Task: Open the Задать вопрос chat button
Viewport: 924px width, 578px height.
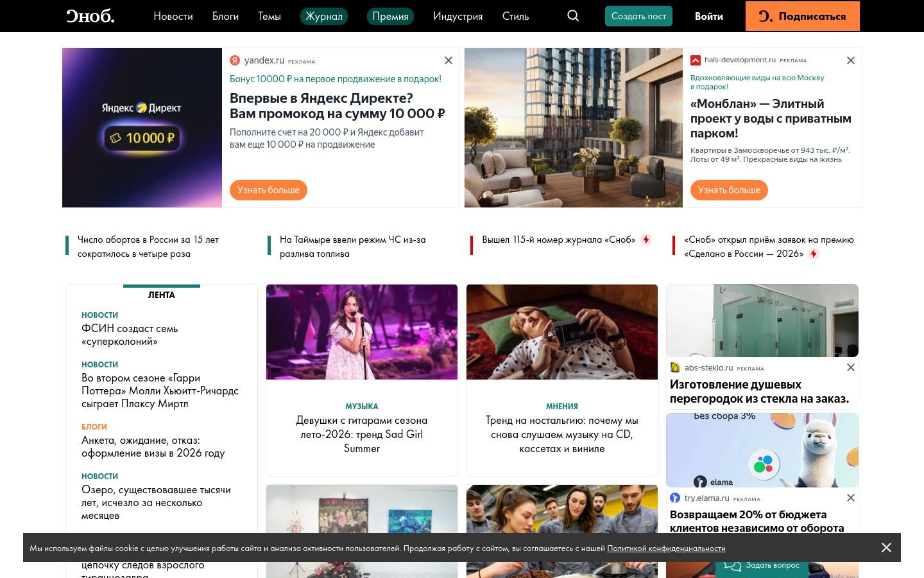Action: 762,565
